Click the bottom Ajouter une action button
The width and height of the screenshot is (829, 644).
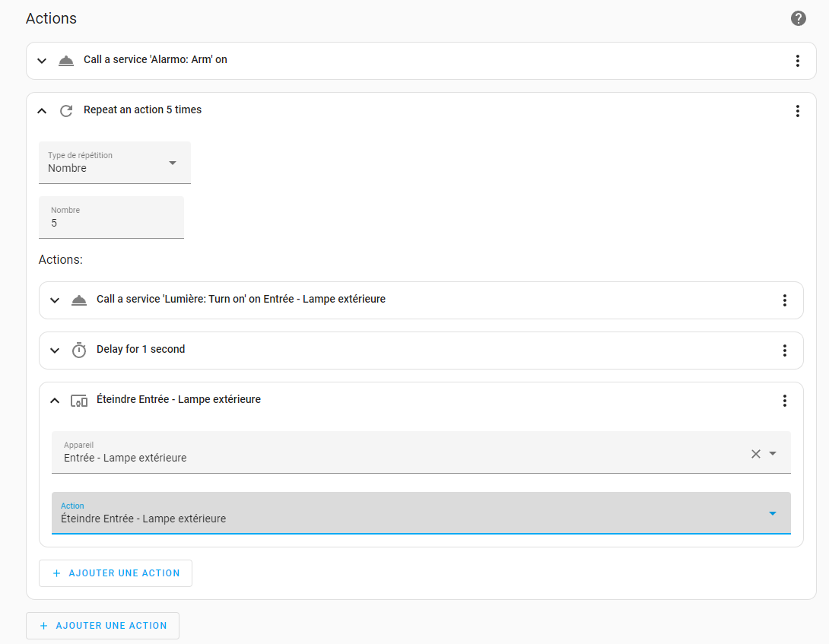pos(103,626)
